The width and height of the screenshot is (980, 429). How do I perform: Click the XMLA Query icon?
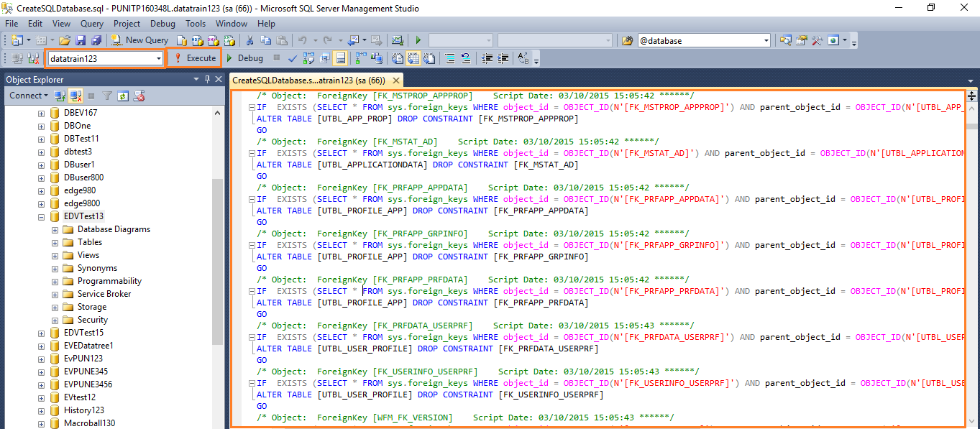click(x=228, y=40)
